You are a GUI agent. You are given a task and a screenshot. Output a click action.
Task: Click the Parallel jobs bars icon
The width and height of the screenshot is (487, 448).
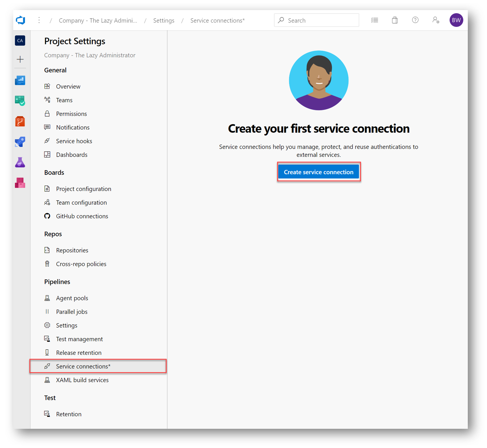click(47, 312)
